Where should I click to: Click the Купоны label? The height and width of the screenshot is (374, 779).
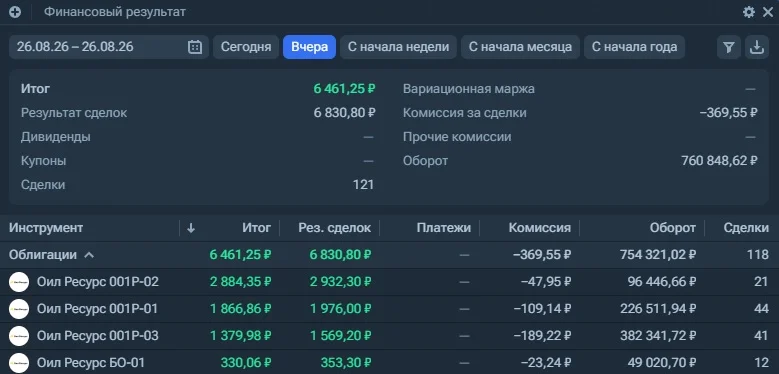(x=44, y=161)
